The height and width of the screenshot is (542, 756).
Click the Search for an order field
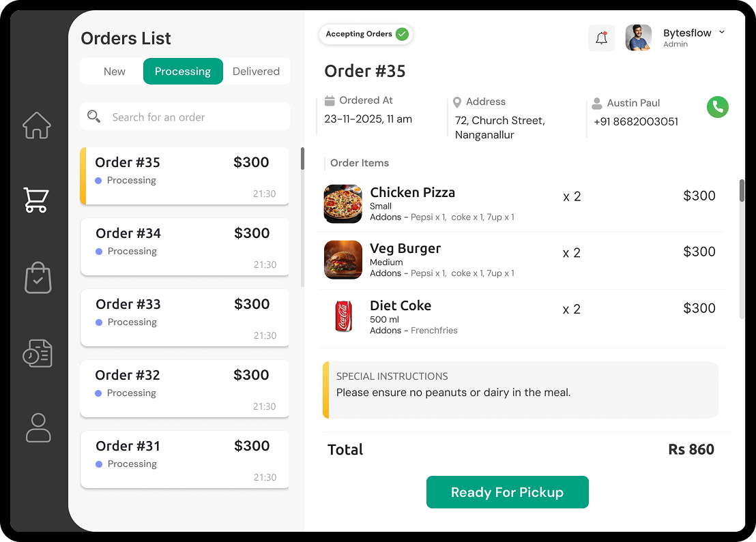click(194, 117)
